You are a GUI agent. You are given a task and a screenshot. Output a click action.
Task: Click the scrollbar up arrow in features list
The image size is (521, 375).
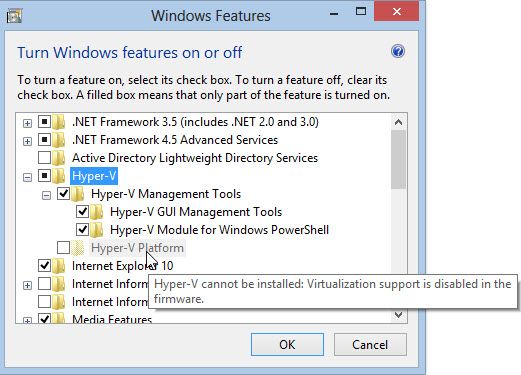tap(398, 122)
